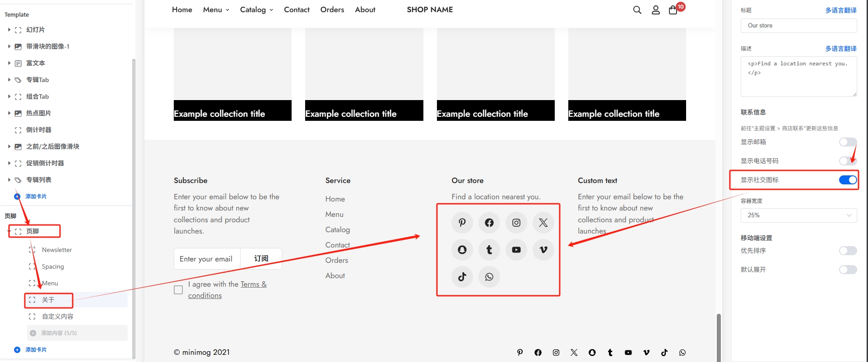This screenshot has width=868, height=362.
Task: Expand the Catalog menu dropdown
Action: pyautogui.click(x=256, y=10)
